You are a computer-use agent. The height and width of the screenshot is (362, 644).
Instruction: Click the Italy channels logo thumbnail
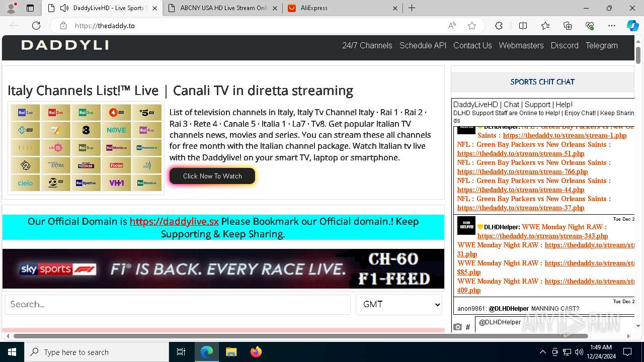[x=86, y=148]
